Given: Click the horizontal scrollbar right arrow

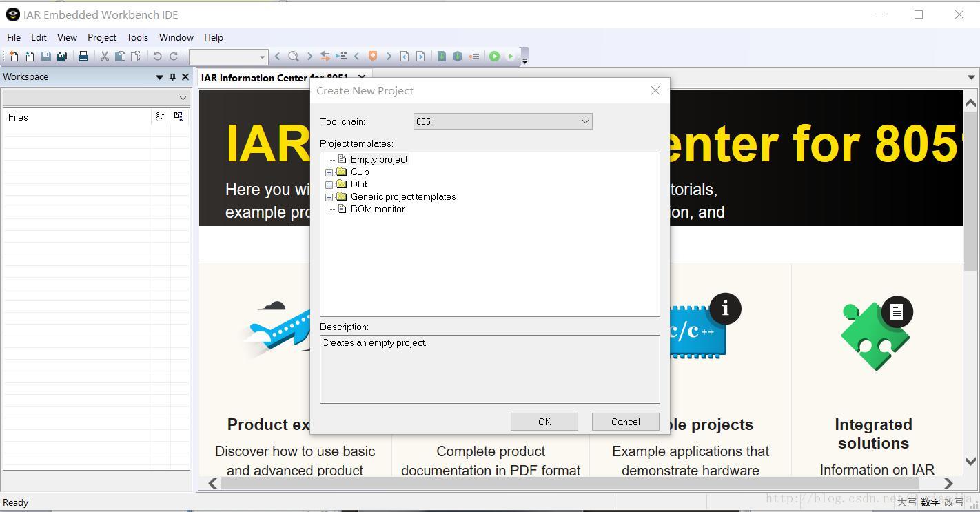Looking at the screenshot, I should tap(948, 483).
